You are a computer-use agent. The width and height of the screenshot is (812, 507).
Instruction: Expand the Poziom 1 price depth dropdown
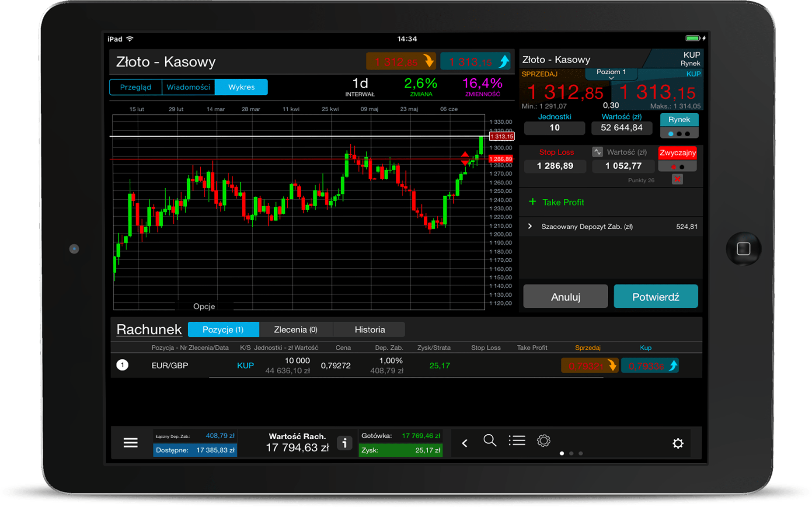[x=611, y=73]
